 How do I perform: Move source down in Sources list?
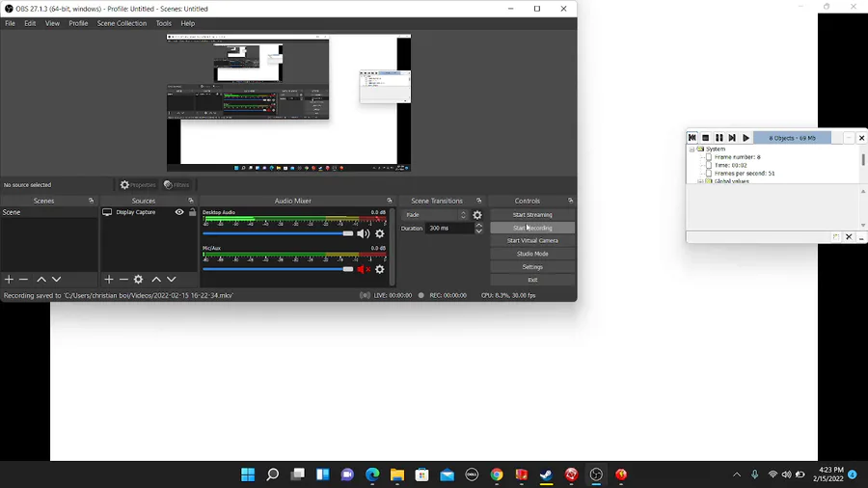point(172,280)
